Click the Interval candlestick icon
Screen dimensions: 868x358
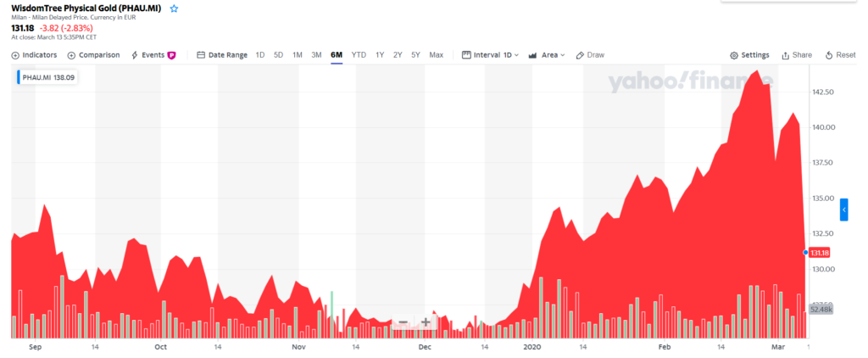point(466,55)
